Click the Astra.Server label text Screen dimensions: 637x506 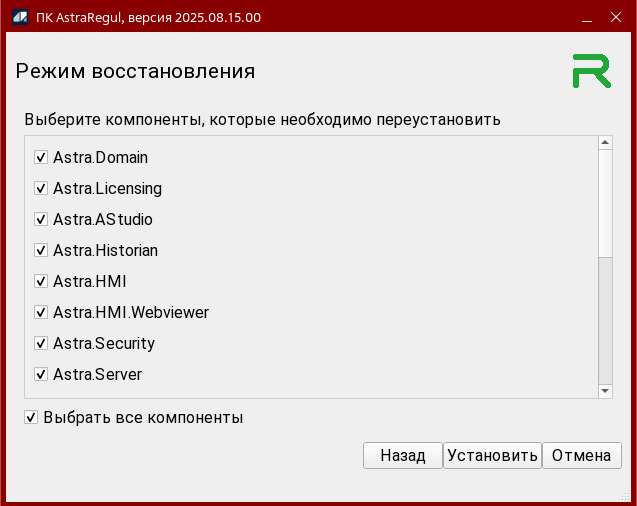tap(97, 375)
